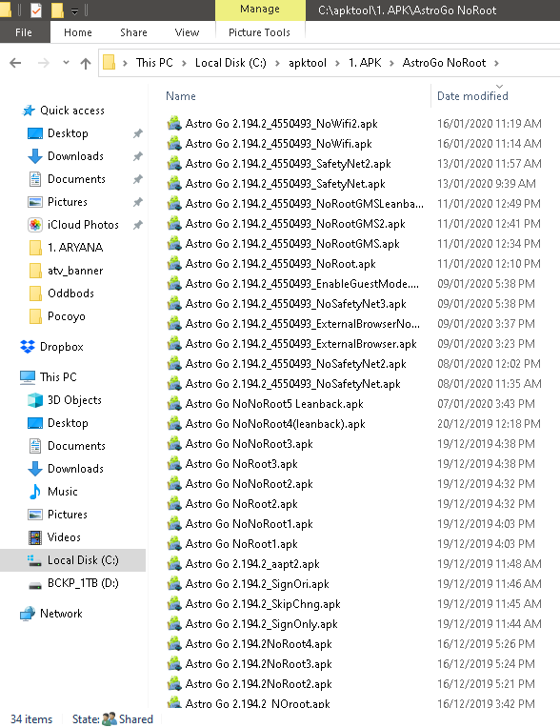Sort by the Name column header

tap(181, 96)
